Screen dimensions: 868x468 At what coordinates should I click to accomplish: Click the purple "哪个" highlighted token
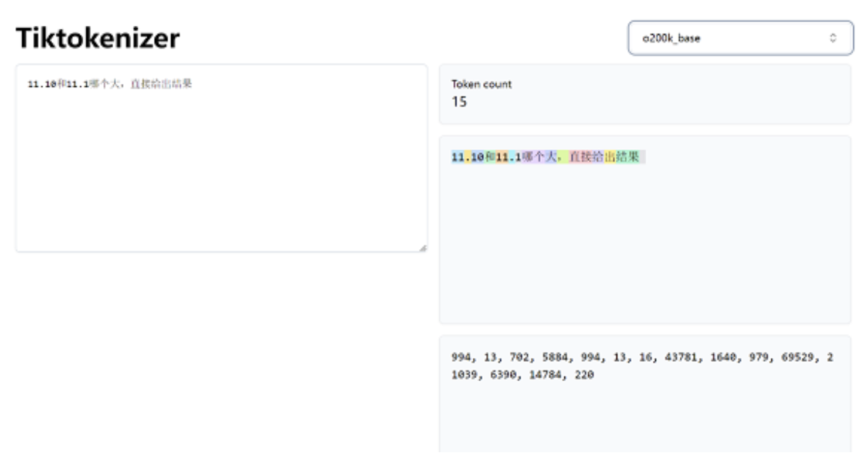pyautogui.click(x=533, y=157)
